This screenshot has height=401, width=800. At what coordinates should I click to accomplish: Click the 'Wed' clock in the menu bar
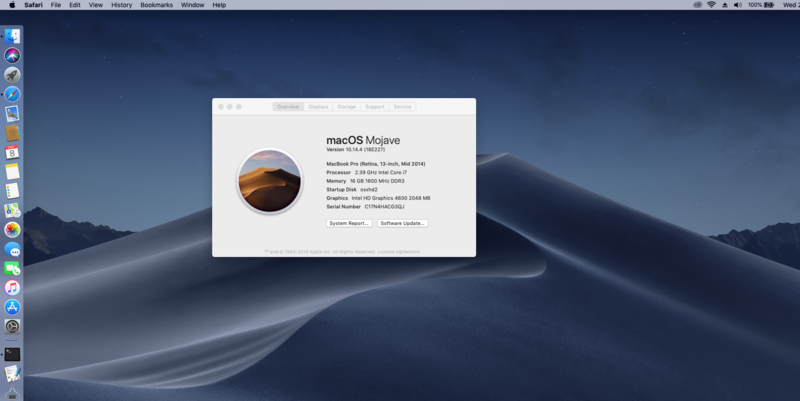tap(791, 5)
